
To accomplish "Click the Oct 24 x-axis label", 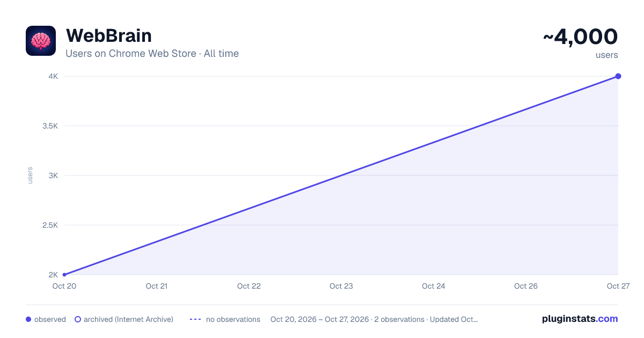I will pos(434,286).
